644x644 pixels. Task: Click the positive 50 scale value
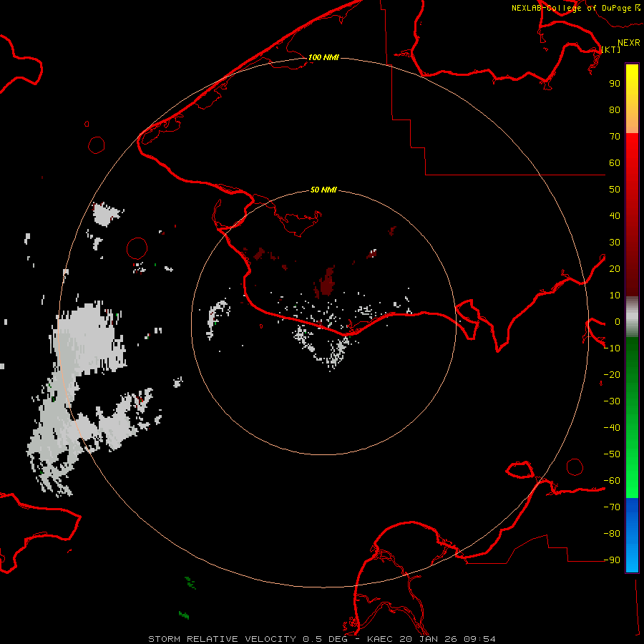coord(615,190)
